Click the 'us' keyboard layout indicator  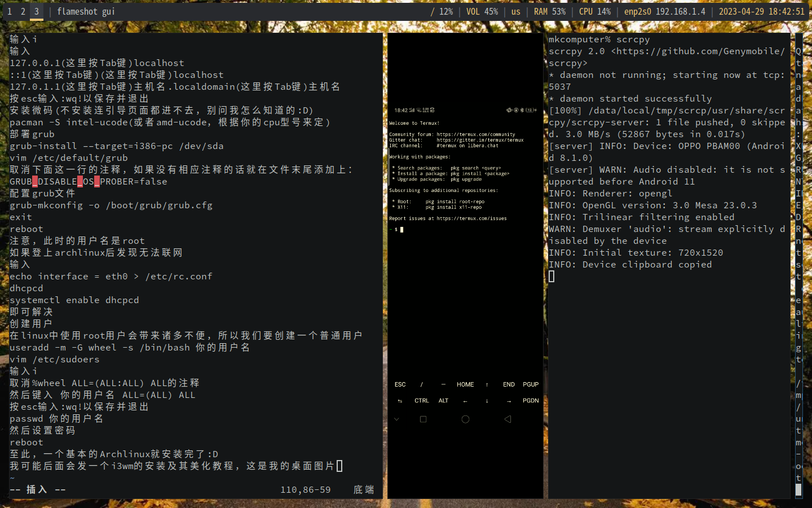[516, 11]
